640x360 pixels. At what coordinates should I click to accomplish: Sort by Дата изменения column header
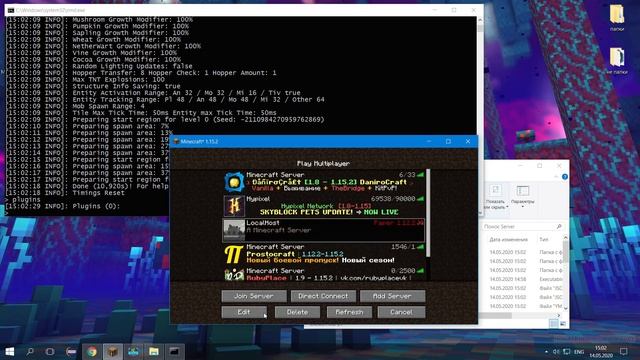[x=508, y=240]
